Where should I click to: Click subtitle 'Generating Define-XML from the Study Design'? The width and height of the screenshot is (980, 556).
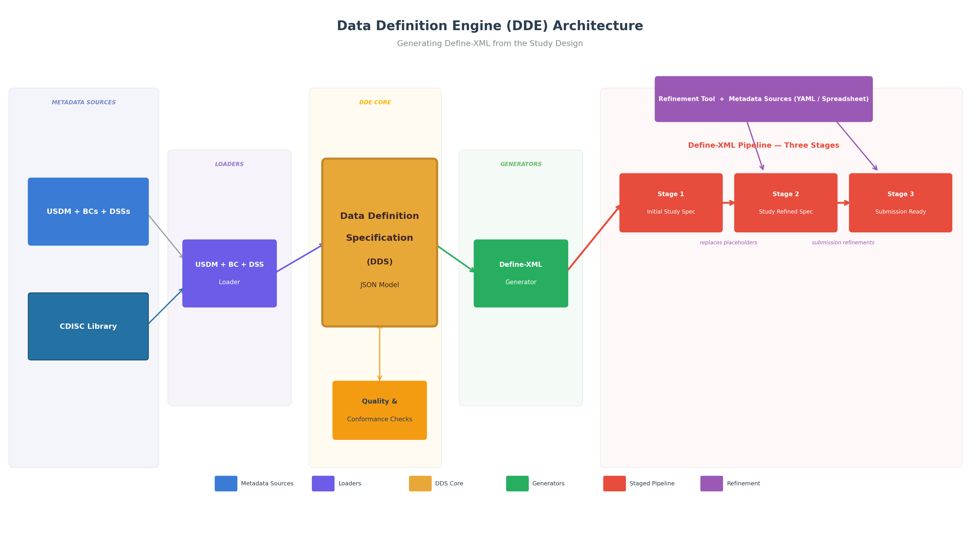tap(490, 43)
